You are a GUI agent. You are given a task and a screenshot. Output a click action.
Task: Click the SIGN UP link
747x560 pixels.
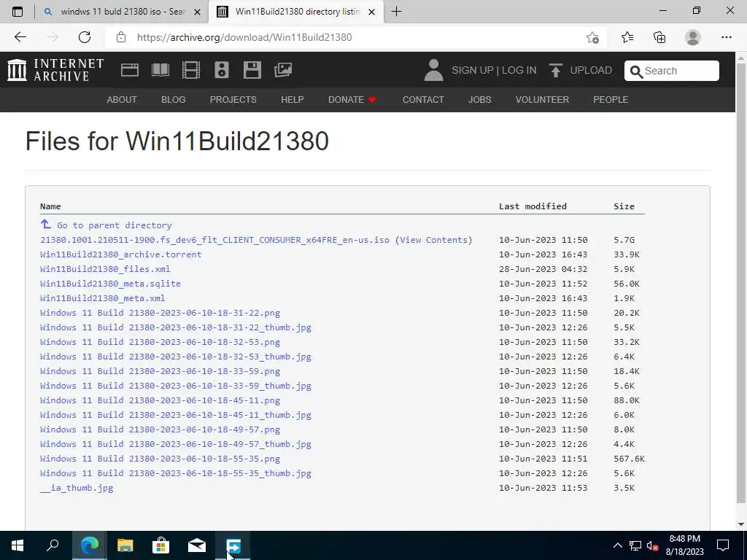point(472,70)
